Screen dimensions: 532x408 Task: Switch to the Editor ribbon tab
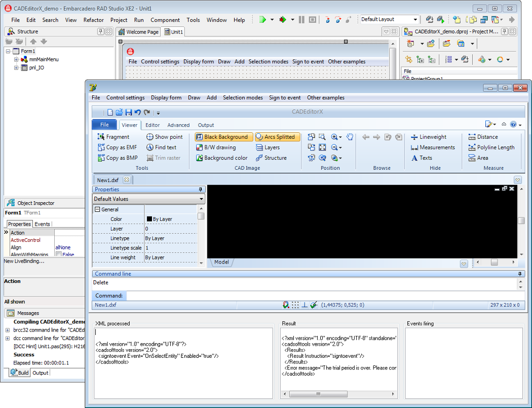(x=153, y=125)
